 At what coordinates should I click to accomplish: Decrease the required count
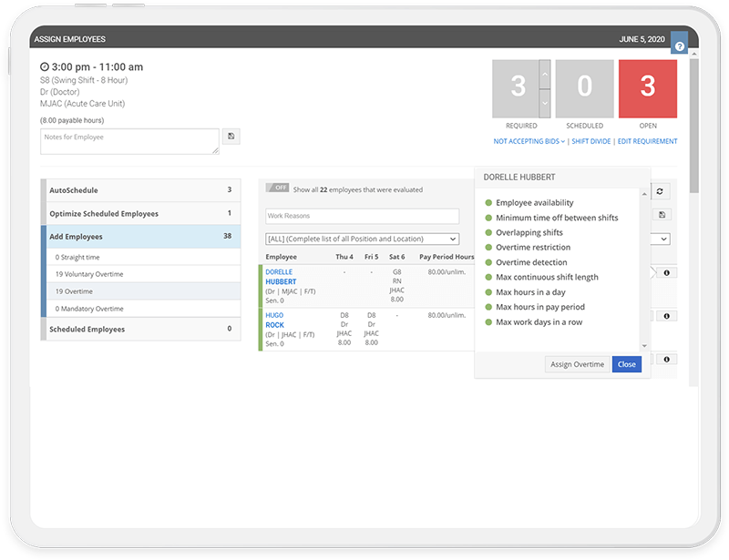click(545, 103)
